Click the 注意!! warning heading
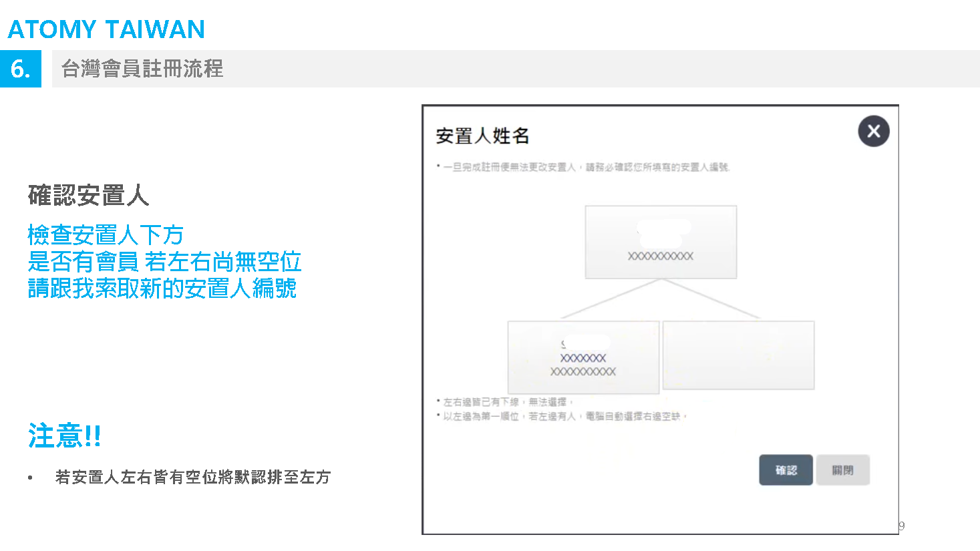 [x=65, y=435]
